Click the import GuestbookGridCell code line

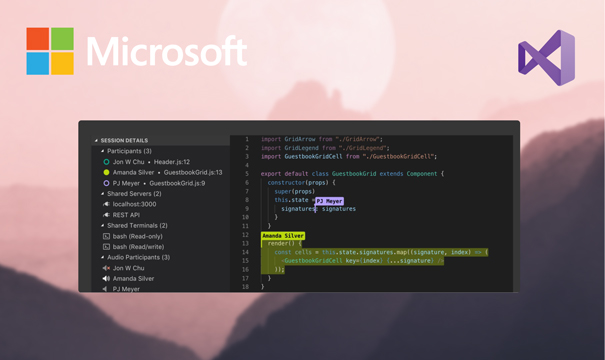349,156
